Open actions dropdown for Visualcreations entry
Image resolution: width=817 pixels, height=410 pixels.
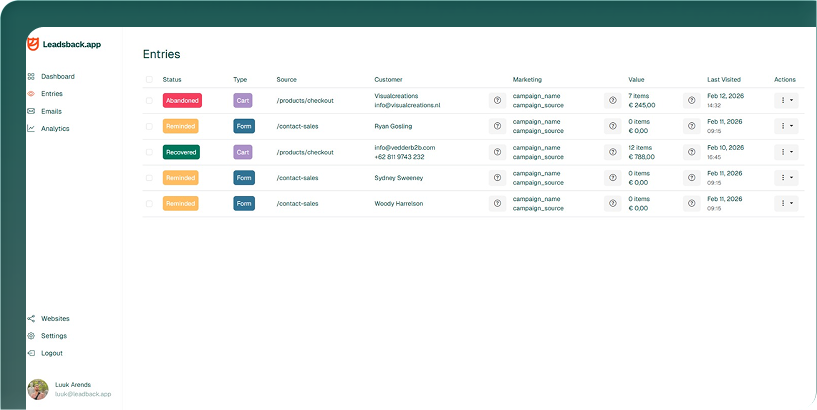tap(786, 100)
